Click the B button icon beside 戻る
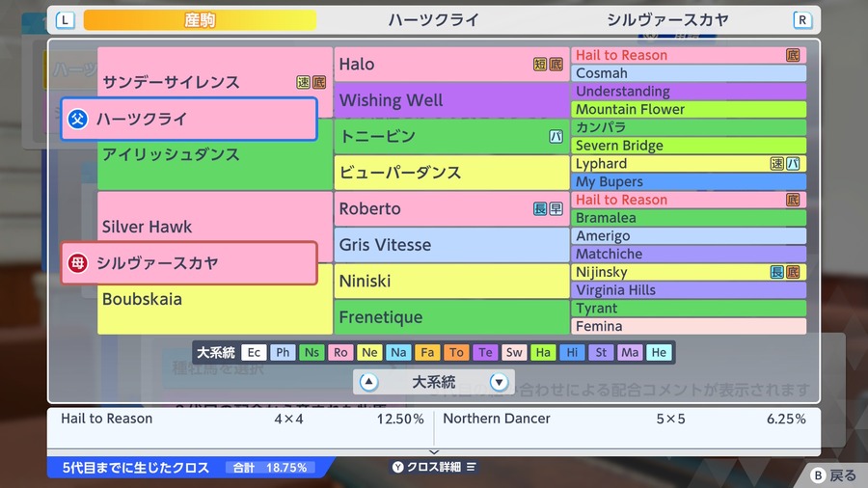 click(818, 475)
